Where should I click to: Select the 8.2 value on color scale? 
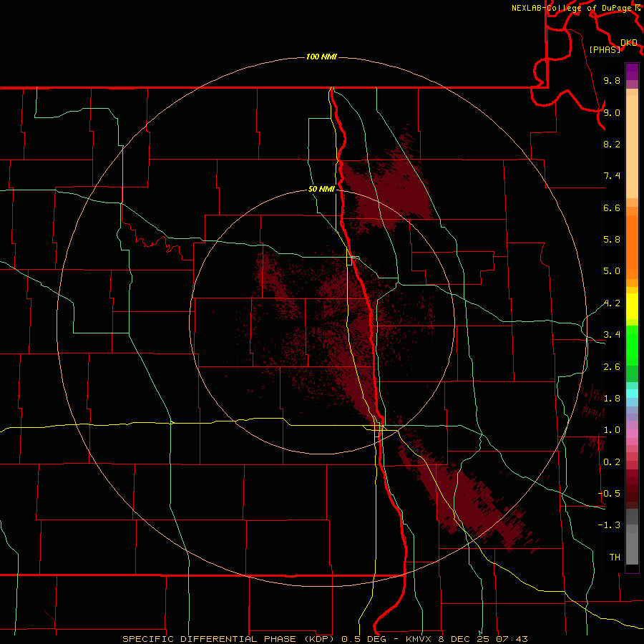click(x=612, y=144)
